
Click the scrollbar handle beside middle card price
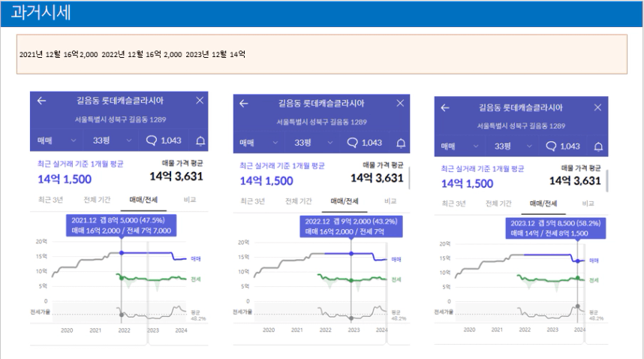pyautogui.click(x=409, y=178)
